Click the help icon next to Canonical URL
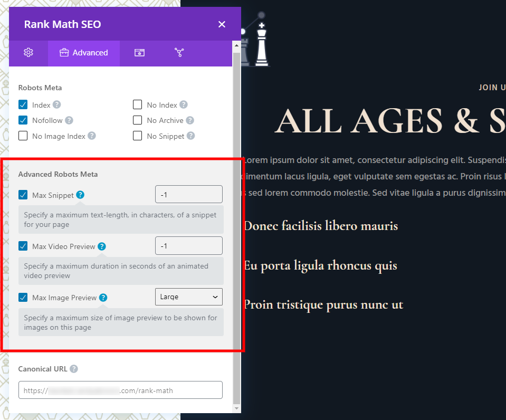This screenshot has height=420, width=506. click(x=74, y=369)
